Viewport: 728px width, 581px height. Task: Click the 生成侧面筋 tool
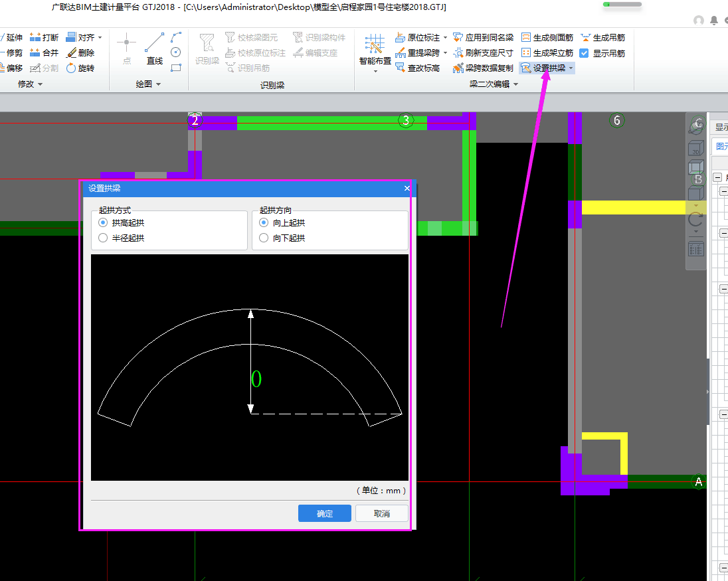point(547,37)
